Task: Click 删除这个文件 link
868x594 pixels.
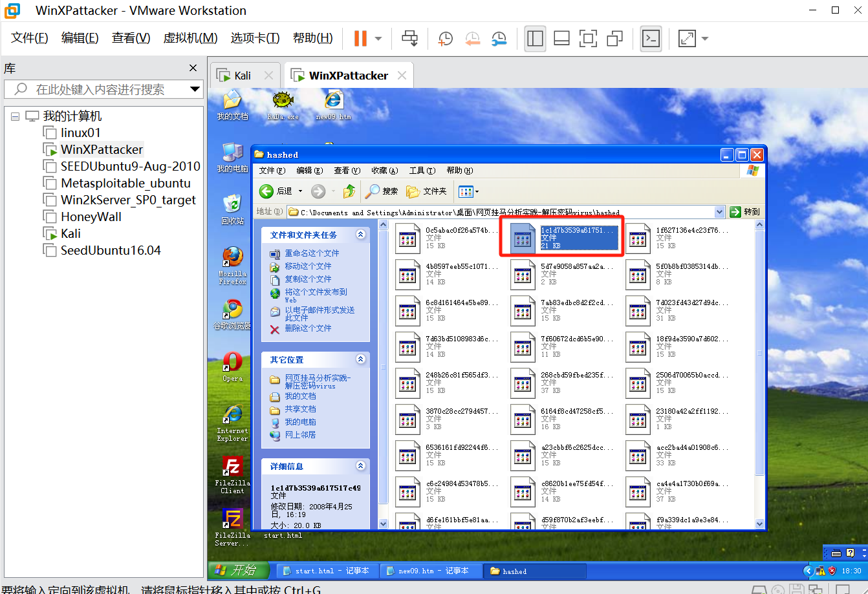Action: tap(308, 328)
